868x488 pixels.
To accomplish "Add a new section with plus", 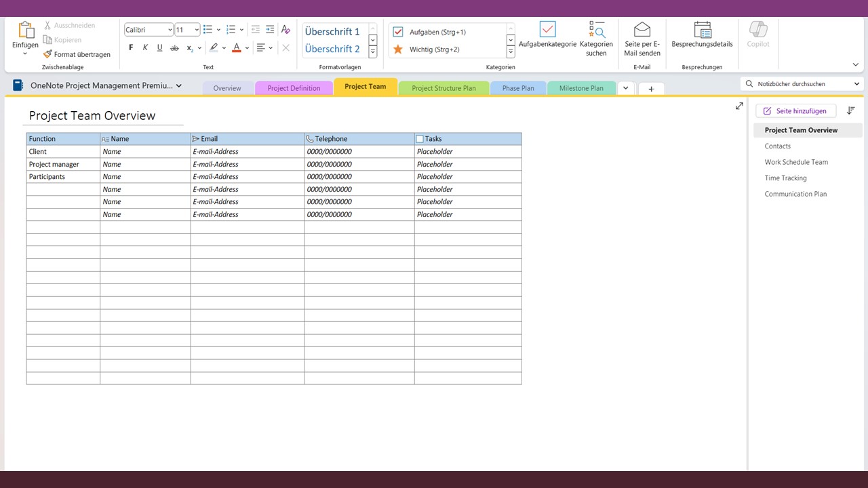I will 651,89.
